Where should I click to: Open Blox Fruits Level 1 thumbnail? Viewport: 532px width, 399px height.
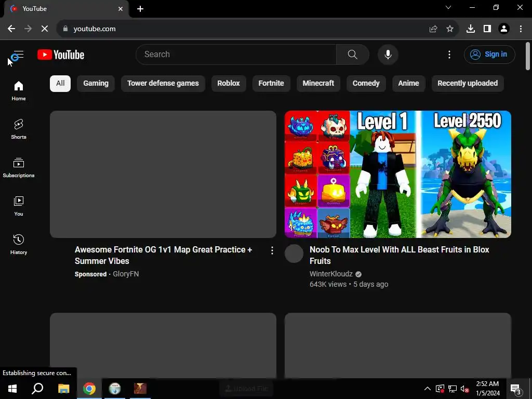click(397, 174)
